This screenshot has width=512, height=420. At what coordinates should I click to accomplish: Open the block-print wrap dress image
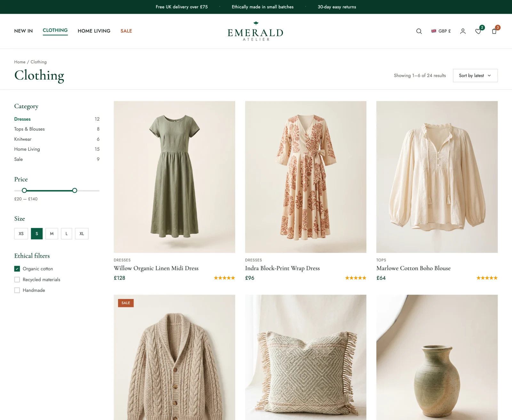click(x=306, y=177)
